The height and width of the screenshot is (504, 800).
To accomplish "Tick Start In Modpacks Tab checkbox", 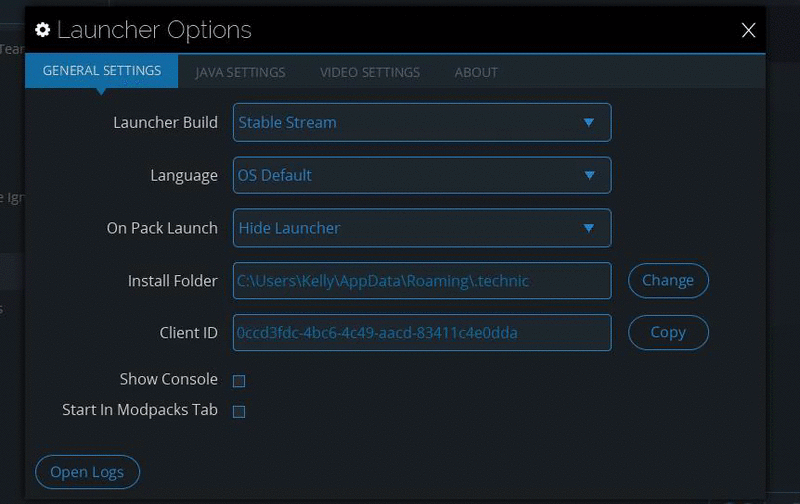I will coord(239,412).
